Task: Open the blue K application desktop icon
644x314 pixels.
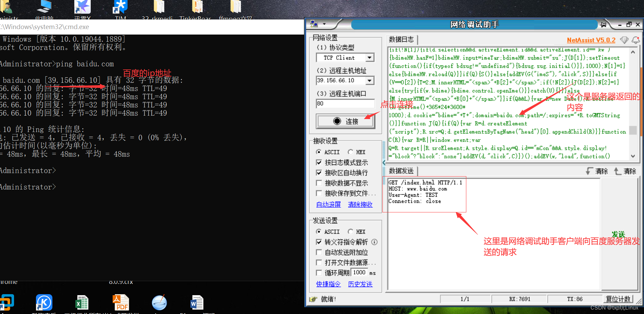Action: pos(44,303)
